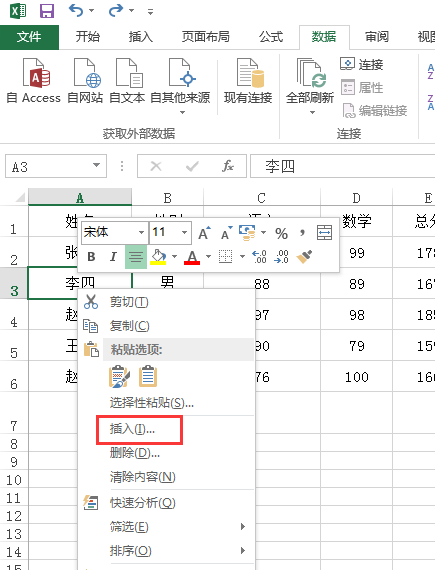Screen dimensions: 435x570
Task: Open the font name 宋体 dropdown
Action: 141,232
